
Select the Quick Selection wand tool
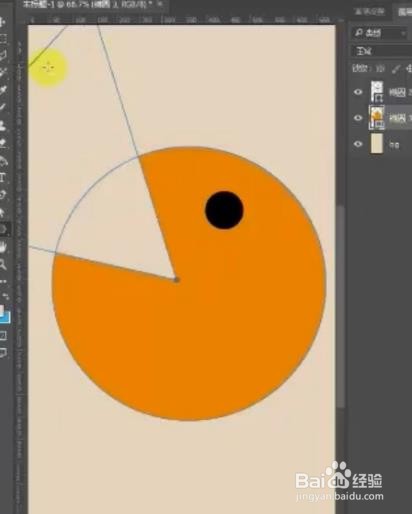tap(3, 72)
